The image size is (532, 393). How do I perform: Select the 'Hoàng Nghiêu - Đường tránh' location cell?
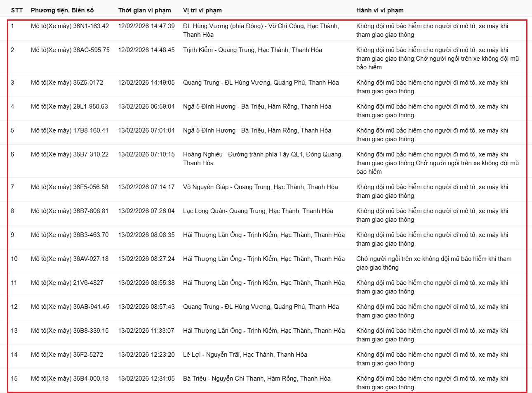click(262, 159)
